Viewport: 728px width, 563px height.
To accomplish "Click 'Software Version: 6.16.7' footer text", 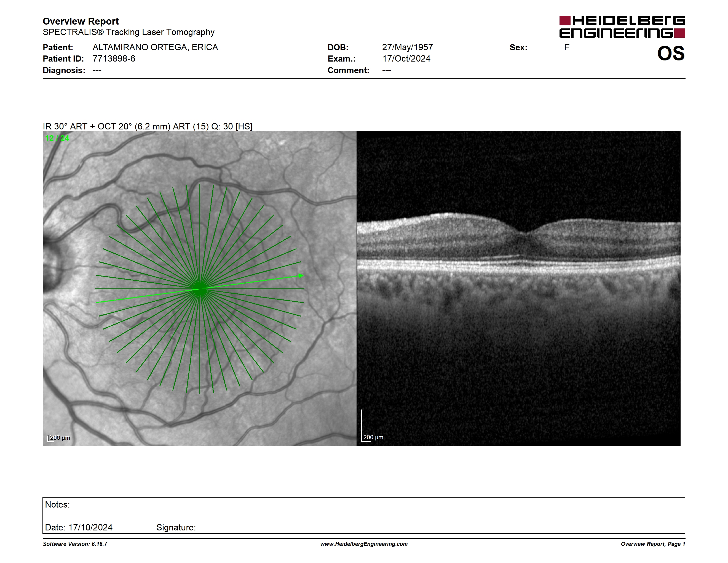I will (75, 544).
